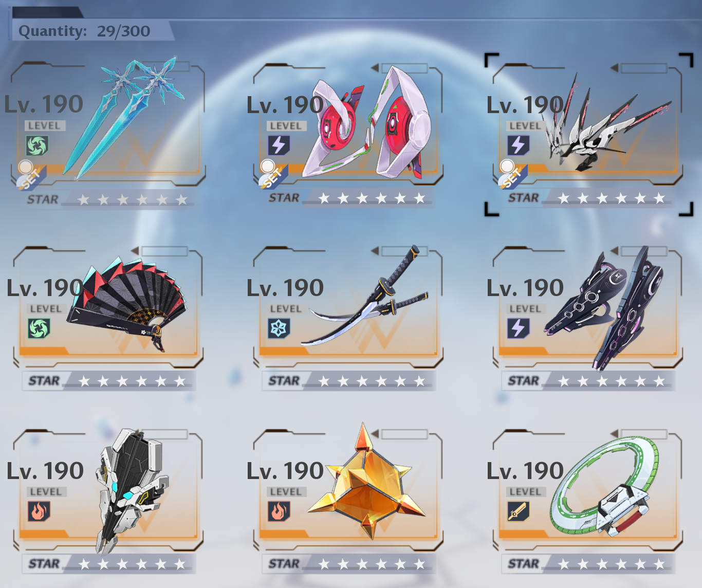Click the physical element icon on the chakram card
Image resolution: width=702 pixels, height=588 pixels.
[x=519, y=511]
